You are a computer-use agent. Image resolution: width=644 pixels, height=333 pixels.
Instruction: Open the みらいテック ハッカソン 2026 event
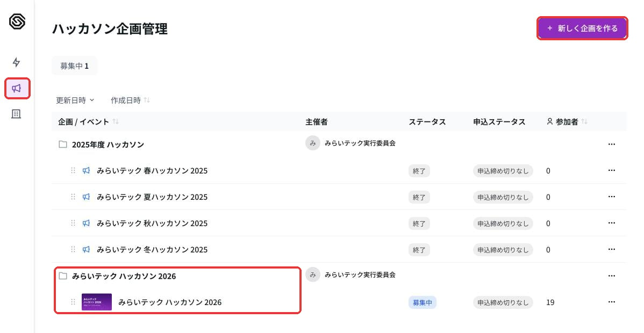point(170,302)
